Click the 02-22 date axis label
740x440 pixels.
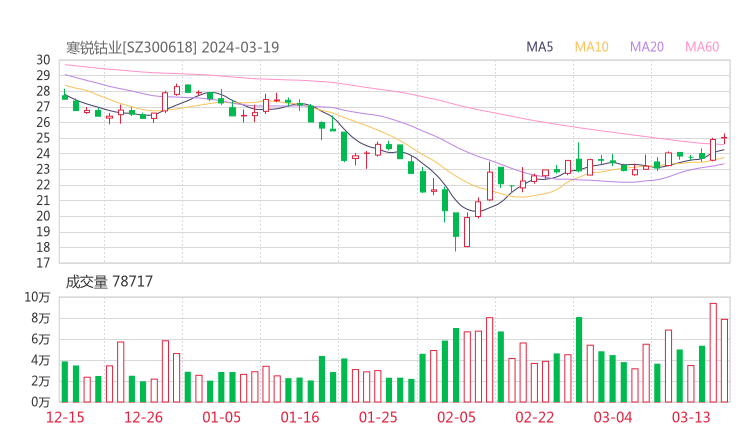pos(534,417)
